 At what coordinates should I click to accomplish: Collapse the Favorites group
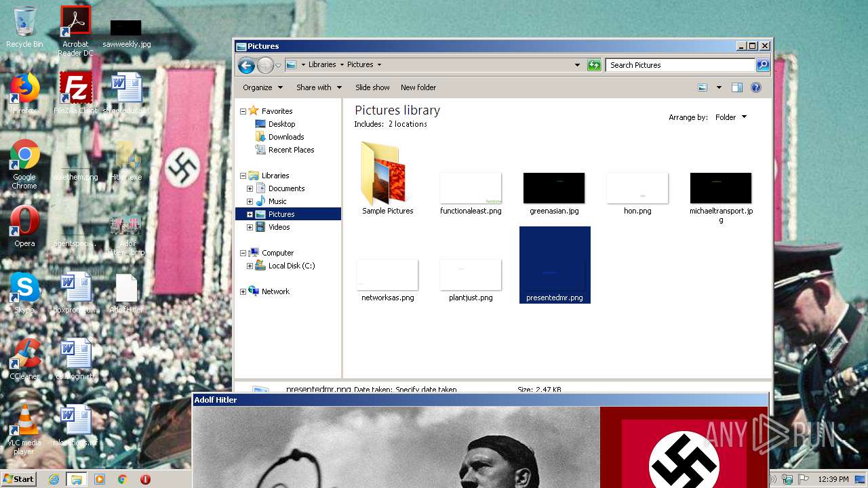point(243,111)
